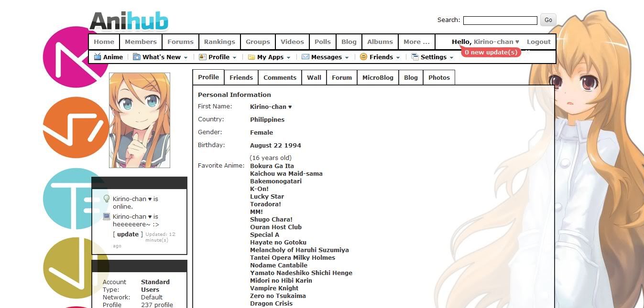Click the What's New camera icon
The image size is (644, 308).
tap(137, 57)
